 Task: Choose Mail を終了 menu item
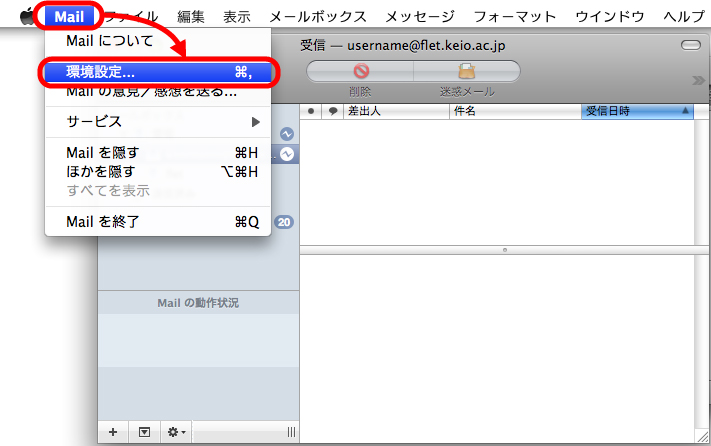click(x=158, y=222)
